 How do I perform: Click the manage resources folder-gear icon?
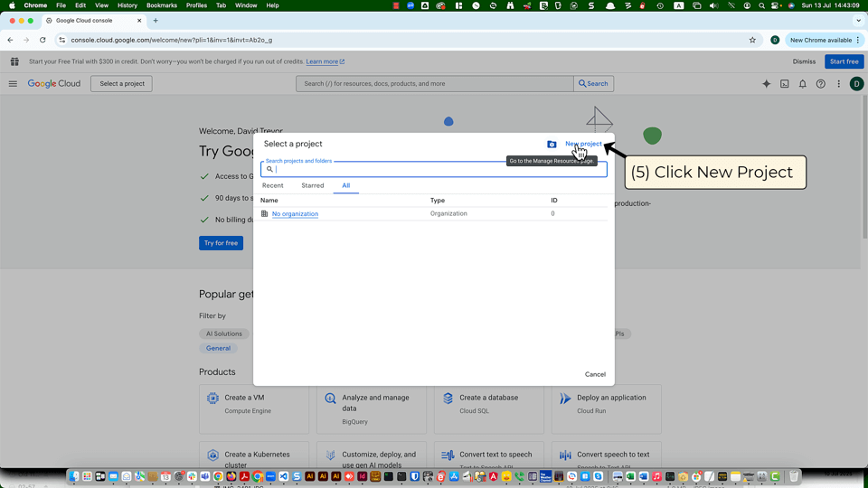pos(552,144)
